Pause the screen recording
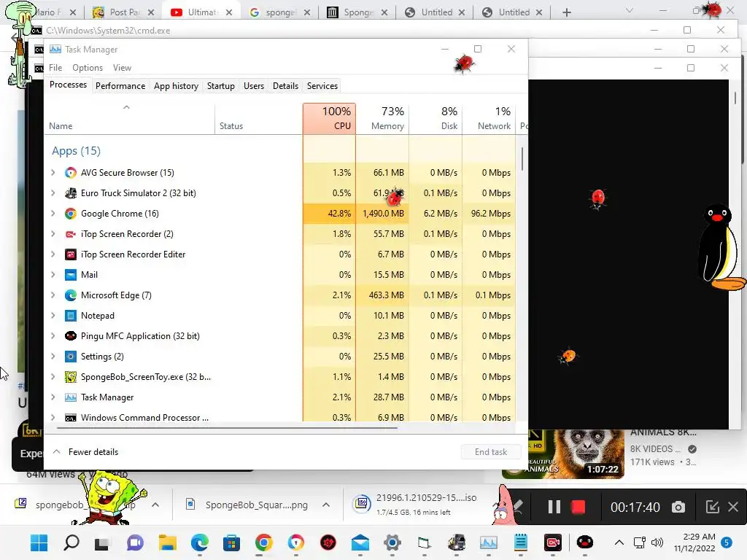Viewport: 747px width, 560px height. [x=554, y=507]
